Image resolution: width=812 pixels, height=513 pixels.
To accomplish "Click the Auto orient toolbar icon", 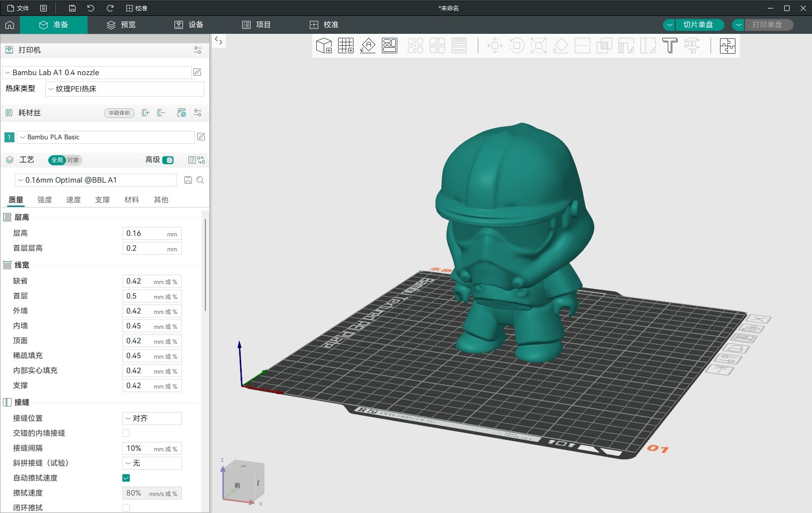I will point(367,46).
